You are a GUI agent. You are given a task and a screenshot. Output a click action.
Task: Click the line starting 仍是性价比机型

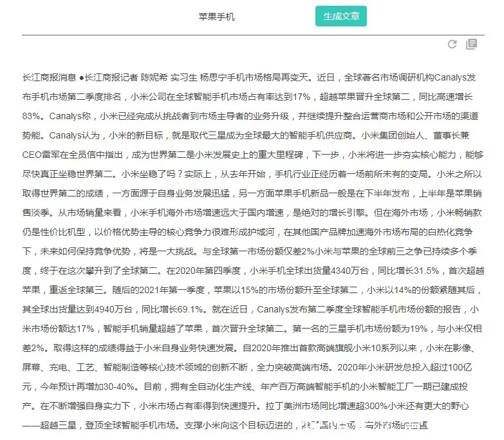pos(248,232)
